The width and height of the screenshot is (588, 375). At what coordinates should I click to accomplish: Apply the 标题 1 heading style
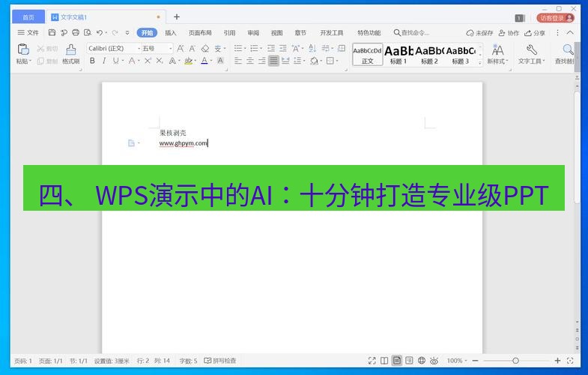click(x=398, y=55)
